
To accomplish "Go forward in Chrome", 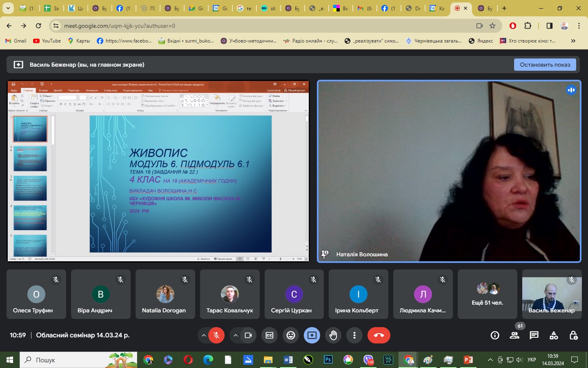I will click(24, 26).
